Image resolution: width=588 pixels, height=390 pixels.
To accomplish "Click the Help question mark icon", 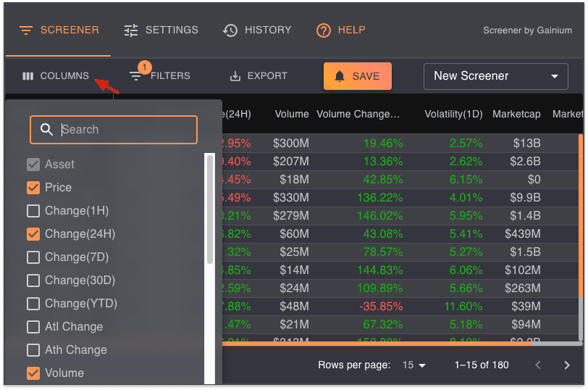I will pyautogui.click(x=324, y=30).
